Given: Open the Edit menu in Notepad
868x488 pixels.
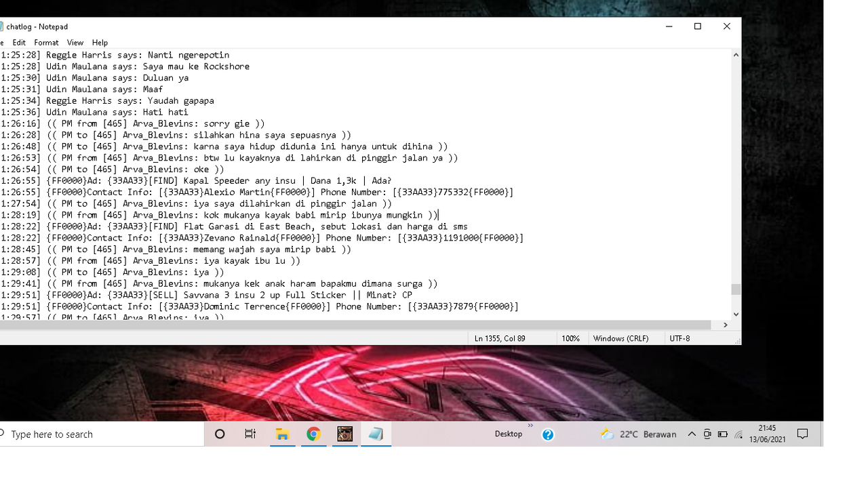Looking at the screenshot, I should click(x=19, y=42).
